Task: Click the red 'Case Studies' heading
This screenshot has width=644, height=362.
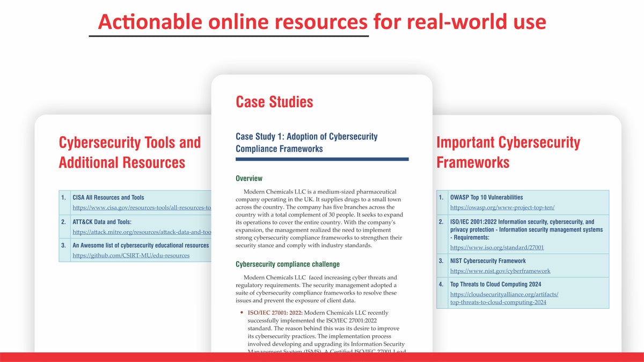Action: point(274,101)
